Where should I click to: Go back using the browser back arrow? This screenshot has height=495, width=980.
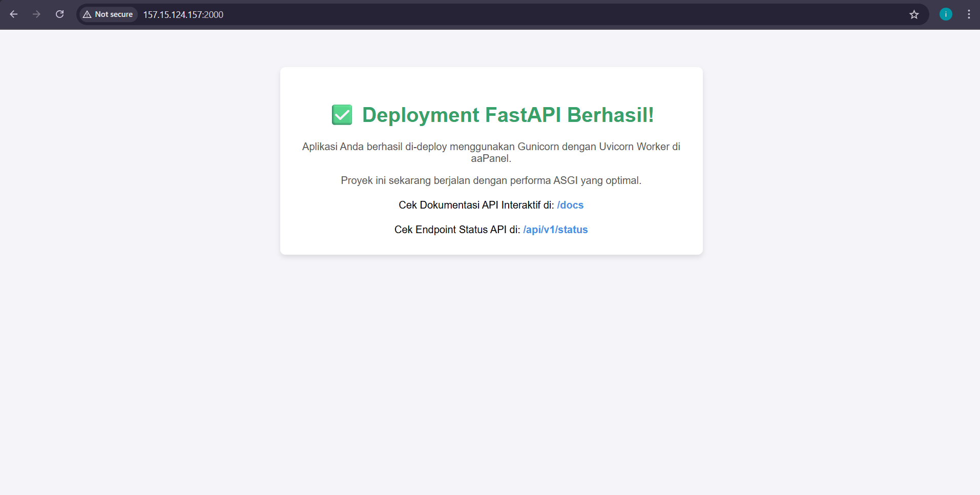tap(14, 14)
